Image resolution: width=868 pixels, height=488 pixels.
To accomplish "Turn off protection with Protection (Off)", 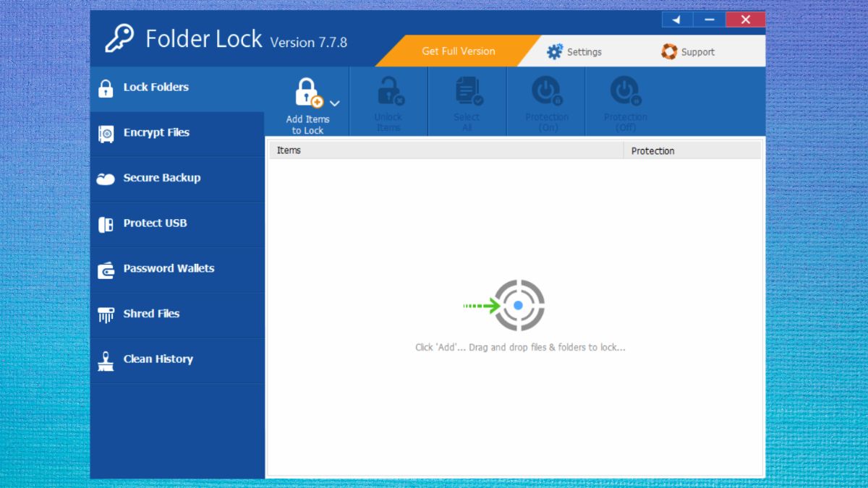I will pyautogui.click(x=625, y=101).
